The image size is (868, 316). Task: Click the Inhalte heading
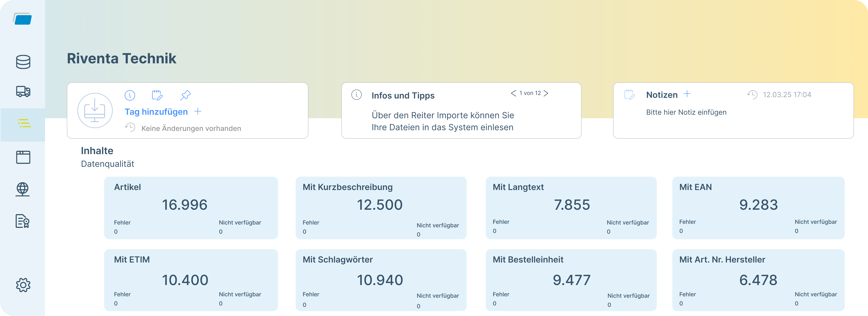(x=97, y=151)
